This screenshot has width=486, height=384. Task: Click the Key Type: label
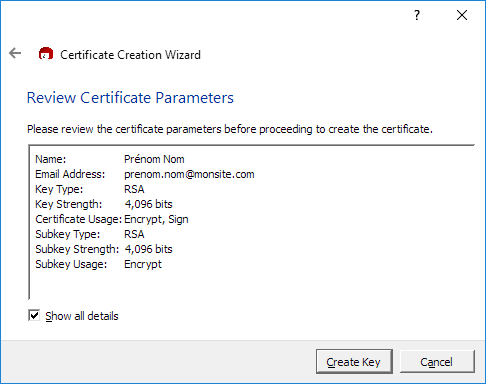[x=59, y=189]
